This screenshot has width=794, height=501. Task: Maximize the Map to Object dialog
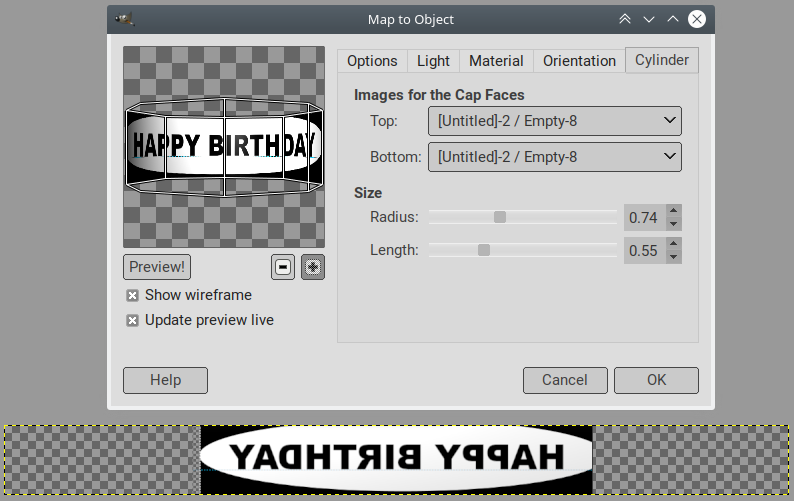click(x=672, y=19)
